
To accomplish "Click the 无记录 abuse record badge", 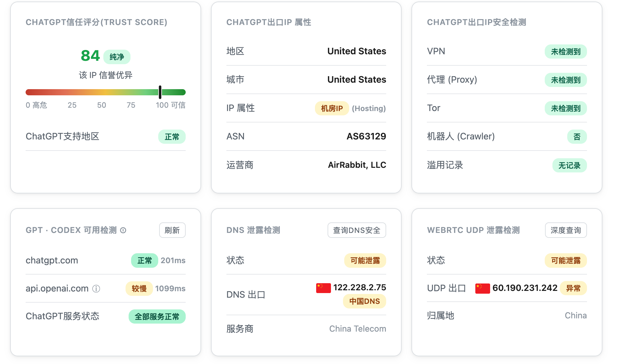I will coord(569,165).
